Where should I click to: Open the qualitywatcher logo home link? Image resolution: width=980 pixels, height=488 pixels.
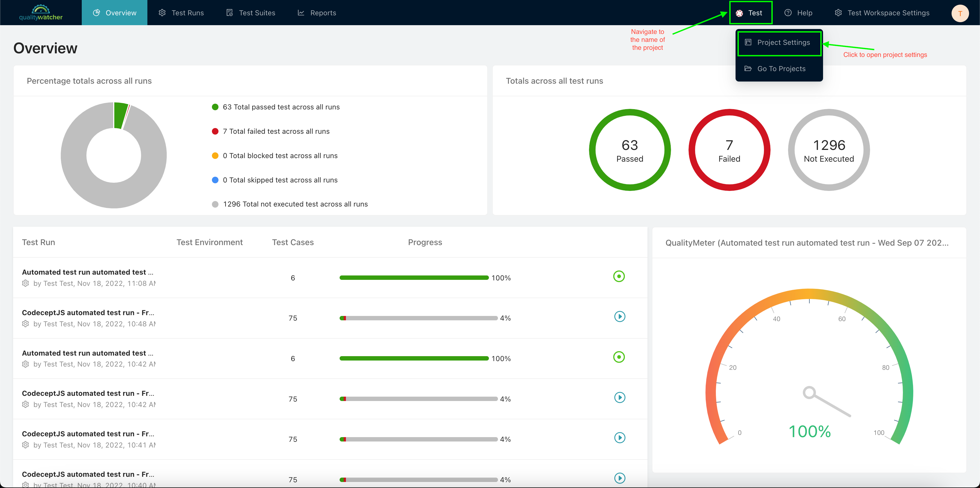click(41, 13)
